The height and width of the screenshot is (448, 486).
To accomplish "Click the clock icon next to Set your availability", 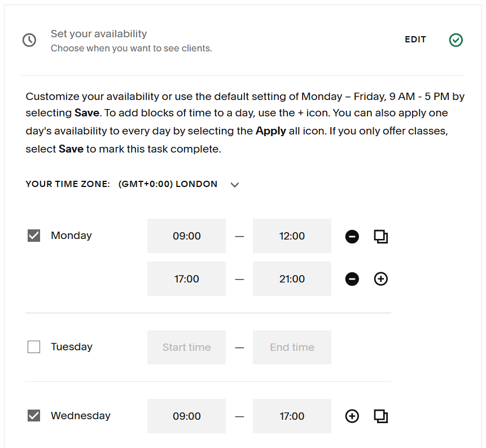I will 29,40.
